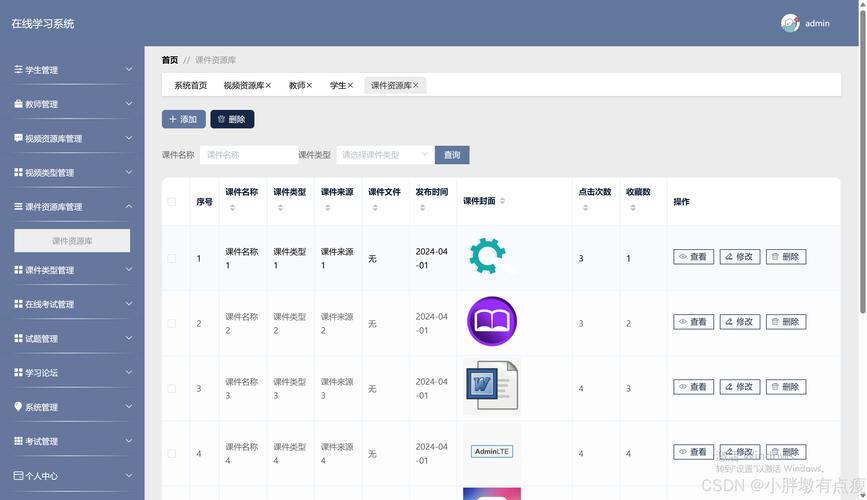The width and height of the screenshot is (867, 500).
Task: Click the 学习论坛 grid icon
Action: click(x=18, y=373)
